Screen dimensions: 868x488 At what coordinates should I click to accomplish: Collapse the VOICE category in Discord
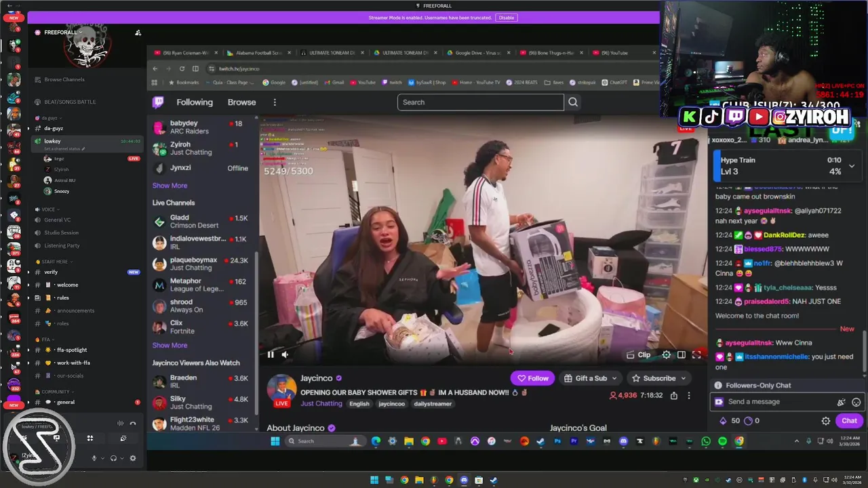click(x=47, y=209)
